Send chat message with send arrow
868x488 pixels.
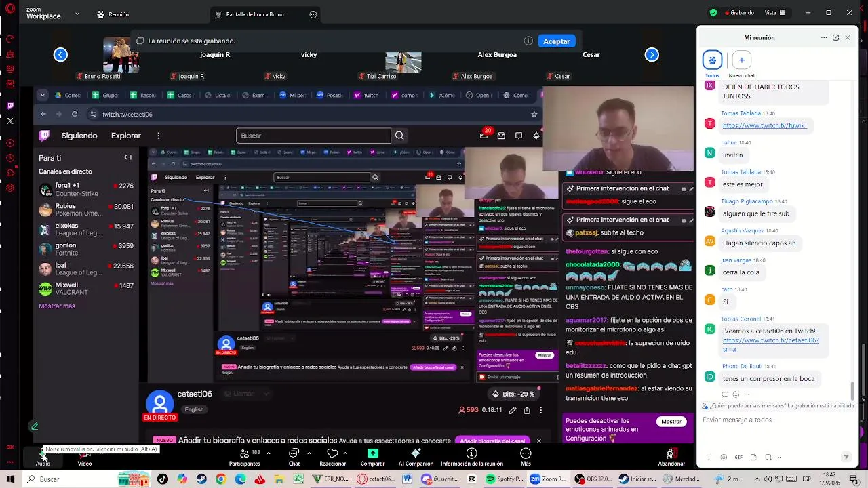[x=846, y=457]
